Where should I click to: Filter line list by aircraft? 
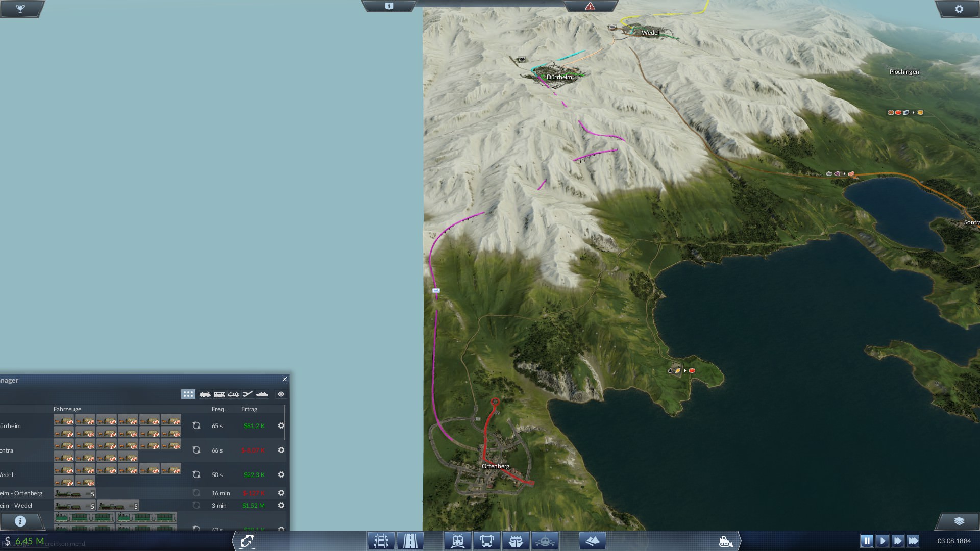(x=248, y=394)
